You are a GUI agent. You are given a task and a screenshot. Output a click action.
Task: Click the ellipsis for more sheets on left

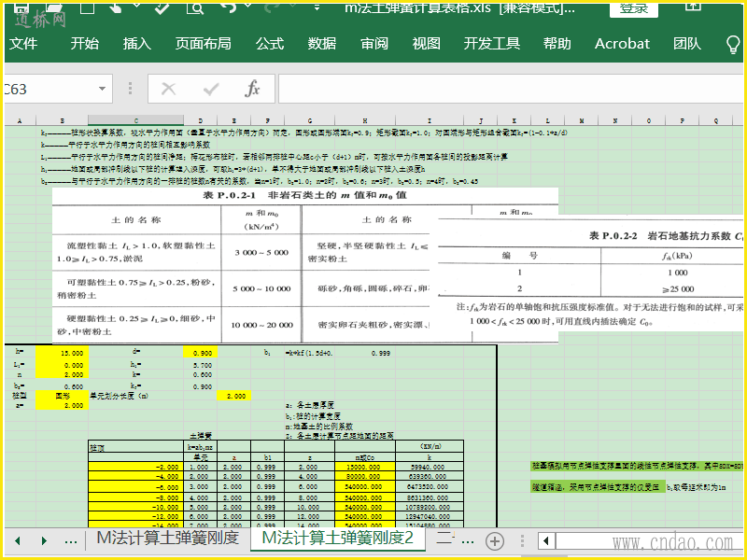71,540
